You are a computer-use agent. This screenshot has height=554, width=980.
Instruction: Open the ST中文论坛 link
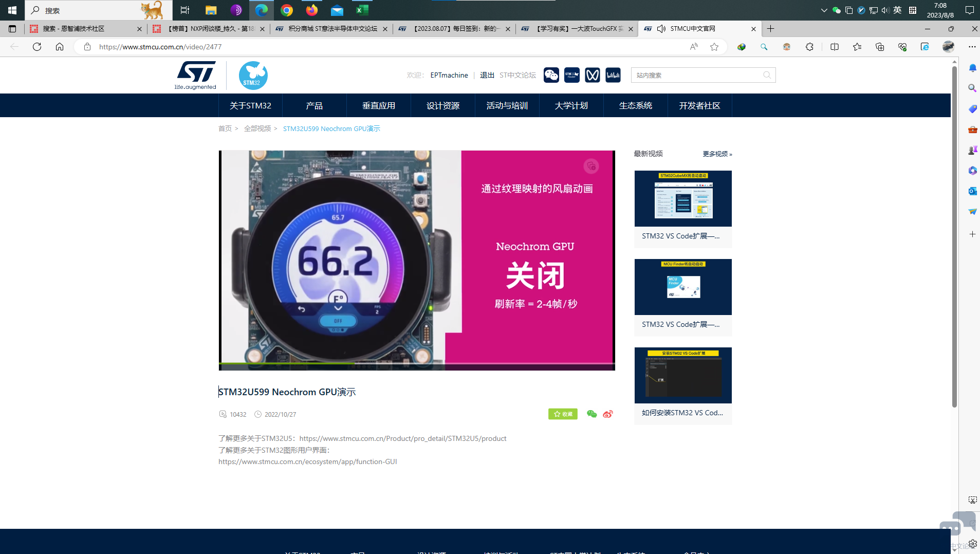click(x=517, y=75)
